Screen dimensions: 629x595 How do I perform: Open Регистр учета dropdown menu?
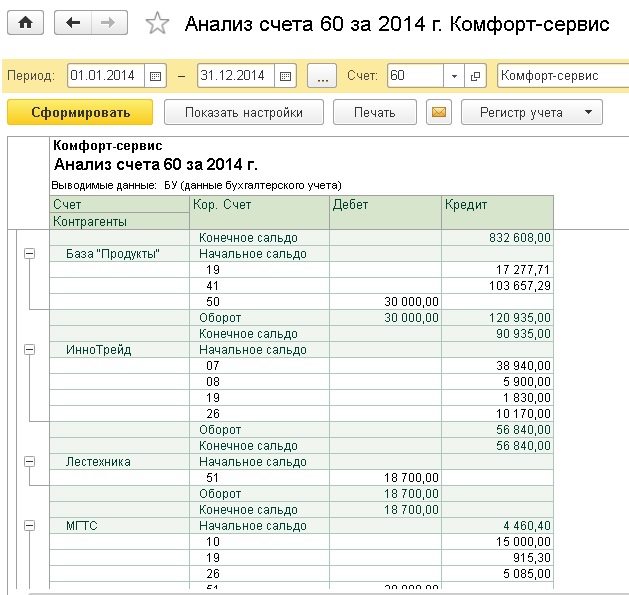tap(532, 112)
